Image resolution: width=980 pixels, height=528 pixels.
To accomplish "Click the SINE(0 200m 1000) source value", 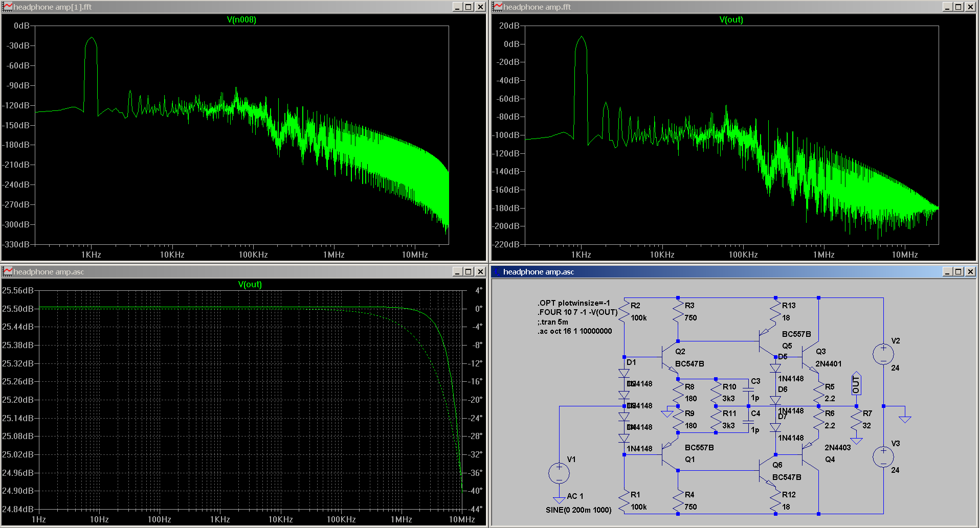I will pyautogui.click(x=578, y=510).
